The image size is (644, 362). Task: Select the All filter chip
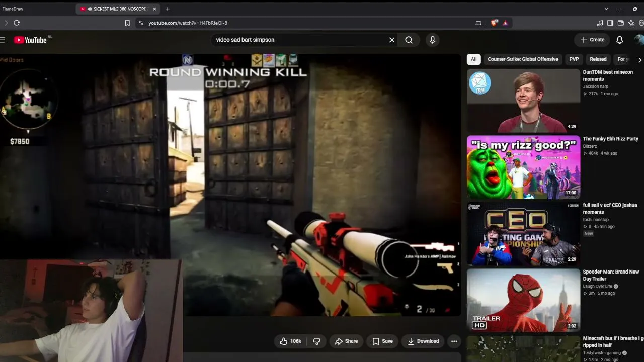(473, 59)
